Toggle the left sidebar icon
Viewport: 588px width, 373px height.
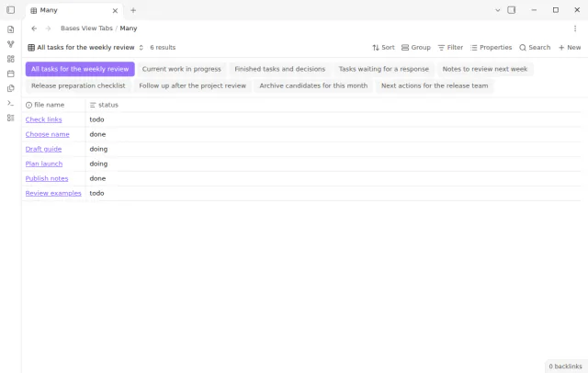10,10
